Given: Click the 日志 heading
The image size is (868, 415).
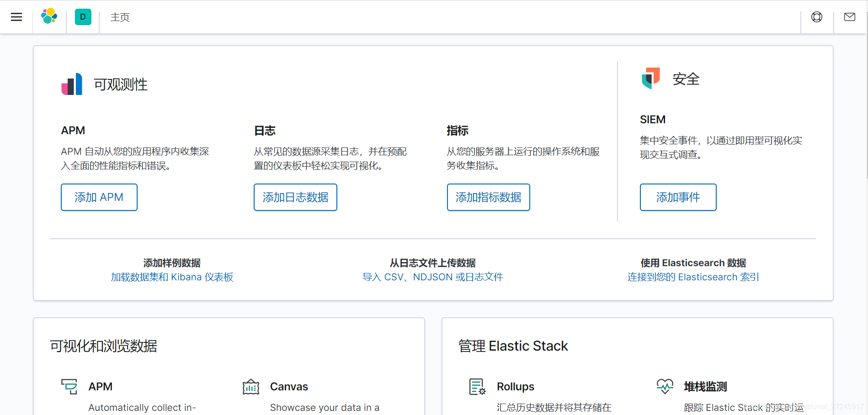Looking at the screenshot, I should (265, 131).
